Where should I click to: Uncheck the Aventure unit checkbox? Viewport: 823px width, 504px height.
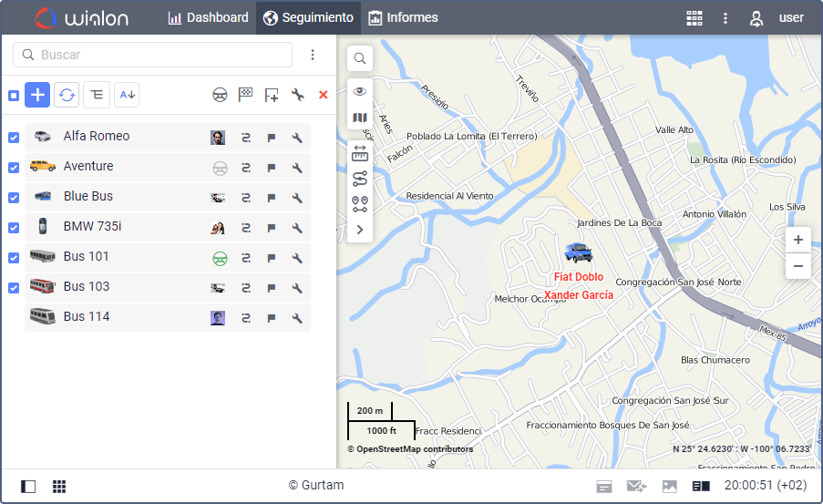[x=14, y=168]
